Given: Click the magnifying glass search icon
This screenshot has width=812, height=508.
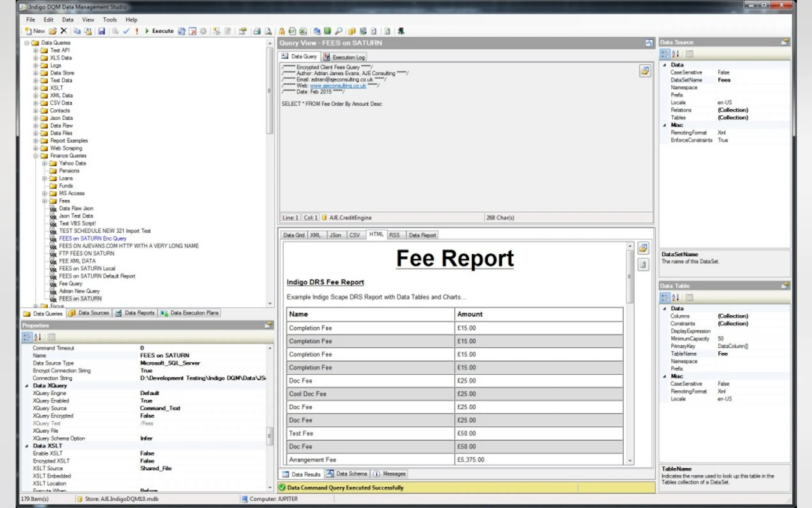Looking at the screenshot, I should tap(339, 31).
